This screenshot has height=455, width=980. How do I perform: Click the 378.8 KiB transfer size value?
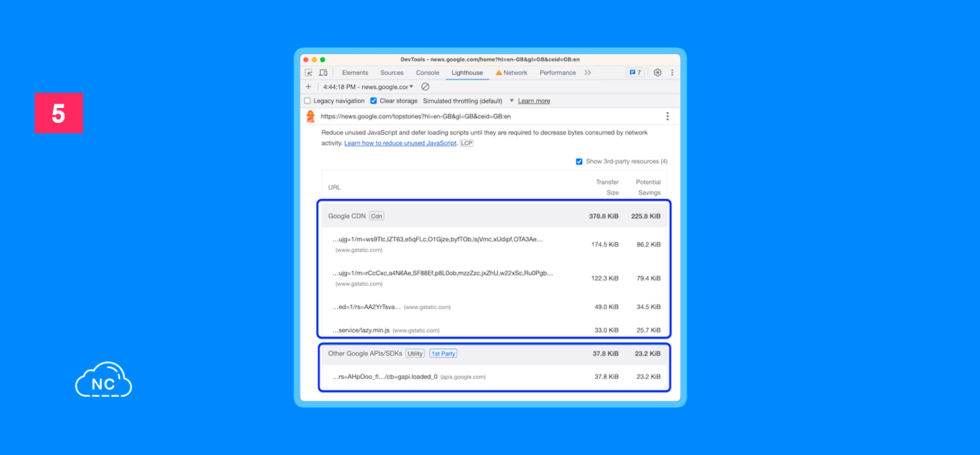[604, 216]
